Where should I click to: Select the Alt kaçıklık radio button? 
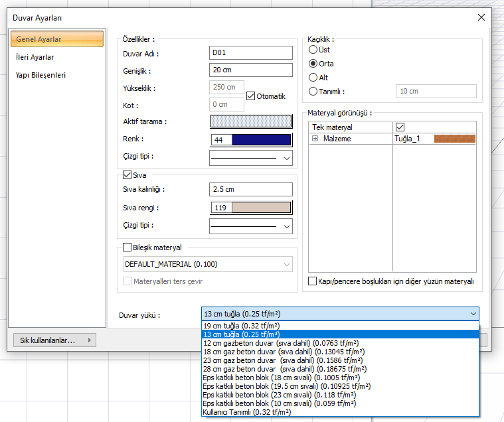point(313,78)
